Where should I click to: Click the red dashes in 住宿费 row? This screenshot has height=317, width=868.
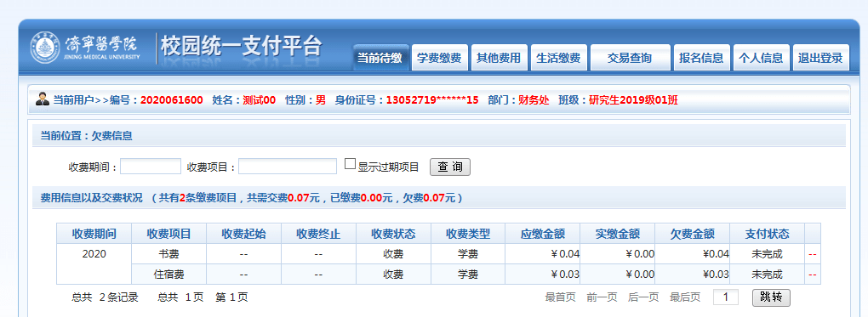click(x=813, y=275)
